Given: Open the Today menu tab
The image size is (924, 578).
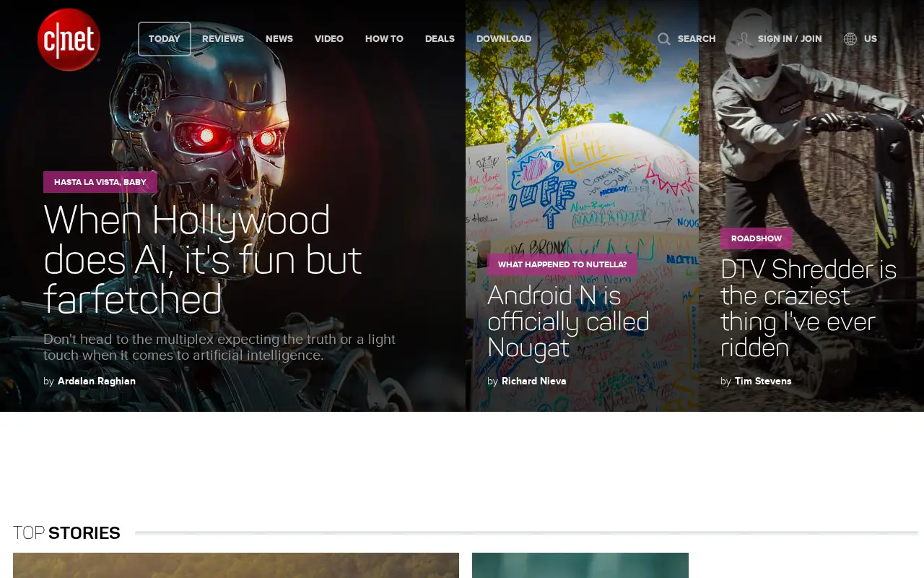Looking at the screenshot, I should [165, 39].
